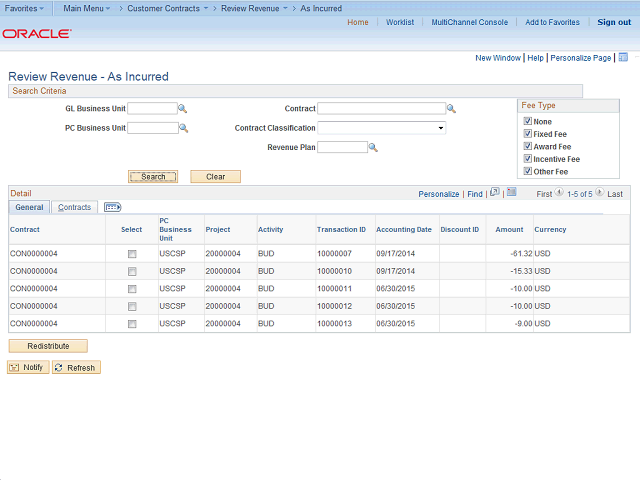Image resolution: width=640 pixels, height=480 pixels.
Task: Open the PC Business Unit lookup icon
Action: (183, 128)
